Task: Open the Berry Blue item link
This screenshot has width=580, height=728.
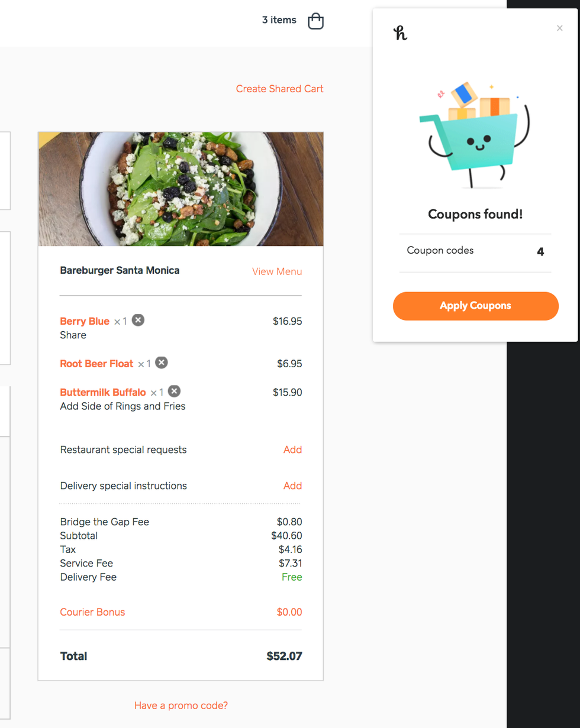Action: pos(85,321)
